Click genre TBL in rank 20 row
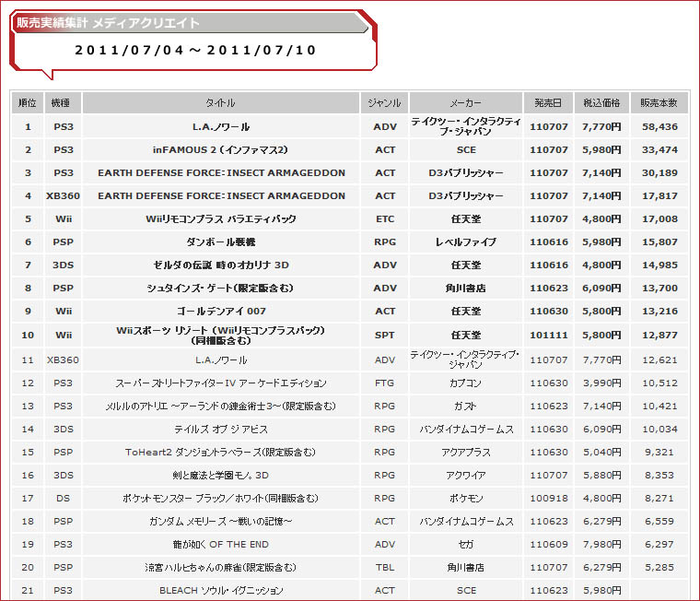Viewport: 700px width, 601px height. 384,568
